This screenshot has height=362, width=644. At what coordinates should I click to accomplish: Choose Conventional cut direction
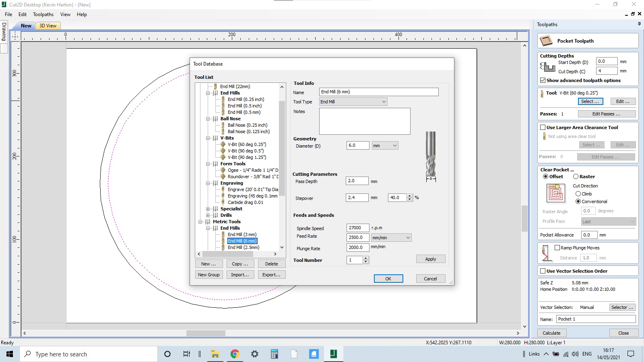pyautogui.click(x=578, y=202)
